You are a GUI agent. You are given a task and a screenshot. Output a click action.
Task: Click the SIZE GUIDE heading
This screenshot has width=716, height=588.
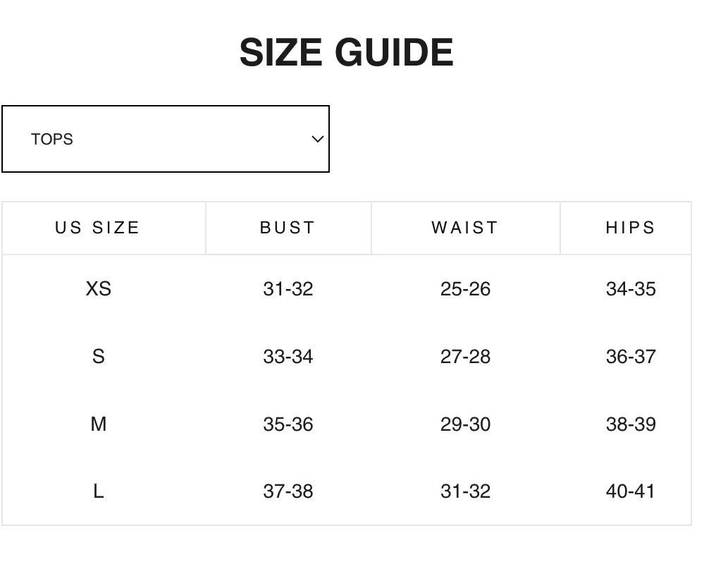click(x=347, y=53)
